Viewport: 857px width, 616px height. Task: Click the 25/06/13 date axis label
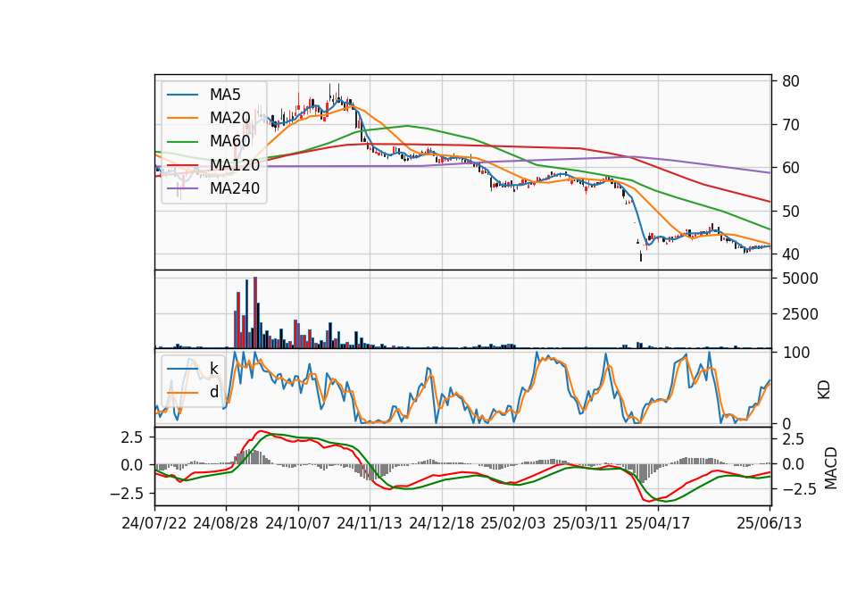[x=770, y=523]
